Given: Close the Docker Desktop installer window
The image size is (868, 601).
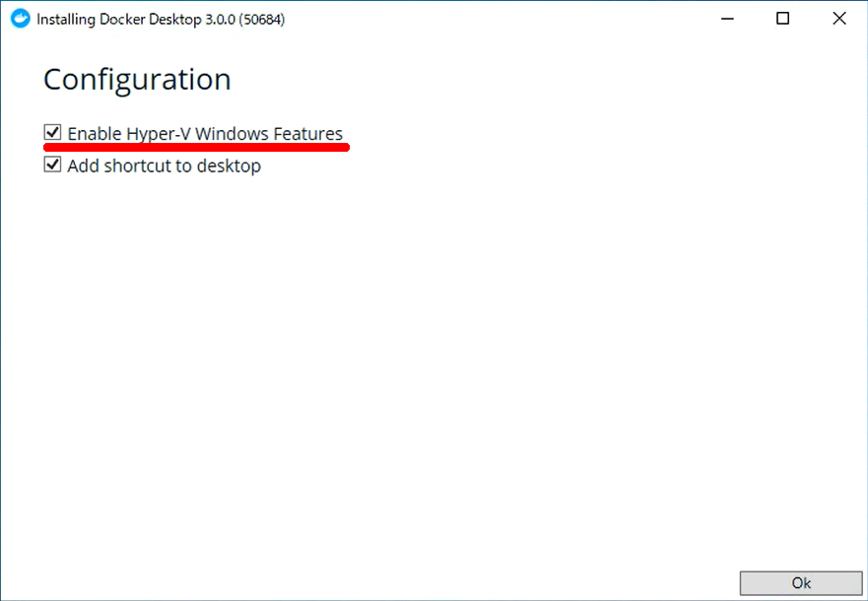Looking at the screenshot, I should (839, 19).
